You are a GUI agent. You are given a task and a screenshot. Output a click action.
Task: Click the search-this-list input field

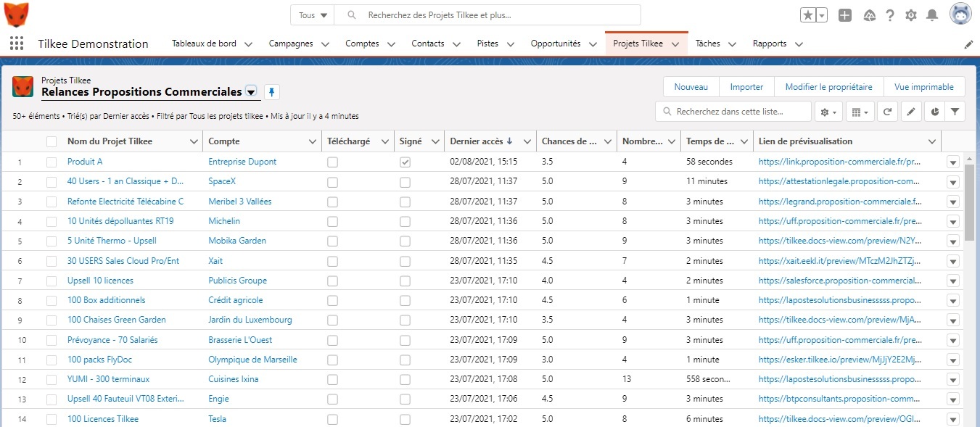point(733,111)
